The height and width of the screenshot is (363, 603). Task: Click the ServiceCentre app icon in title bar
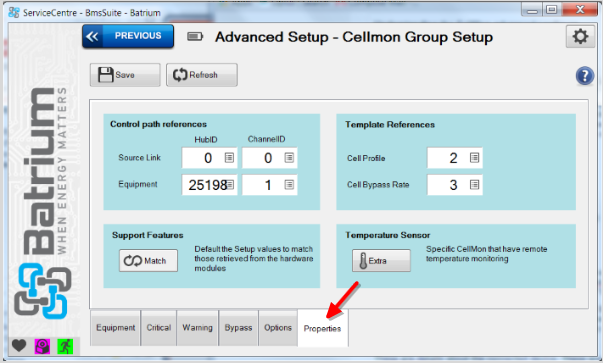pyautogui.click(x=14, y=12)
